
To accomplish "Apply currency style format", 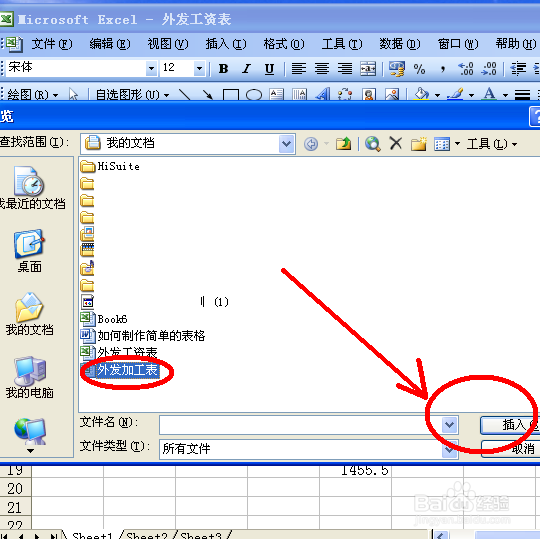I will pos(397,69).
